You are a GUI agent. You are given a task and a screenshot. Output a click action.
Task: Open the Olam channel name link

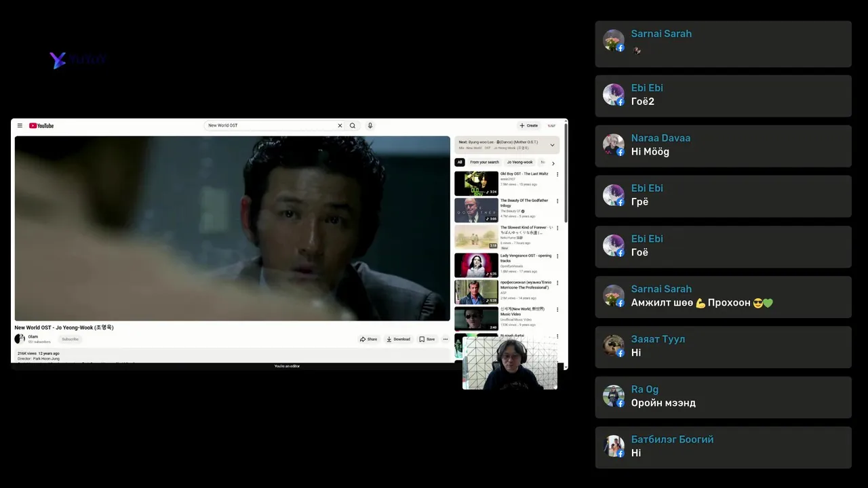[33, 337]
